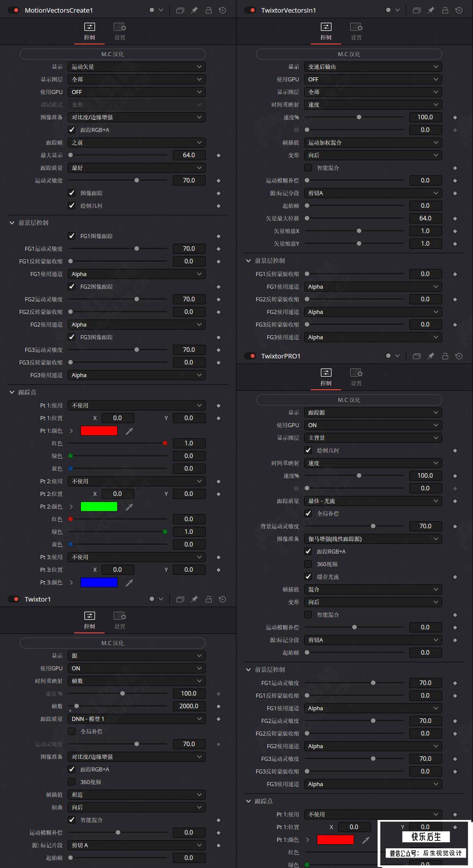Lock the TwixtorVectorsIn1 node
The image size is (473, 868).
click(445, 10)
